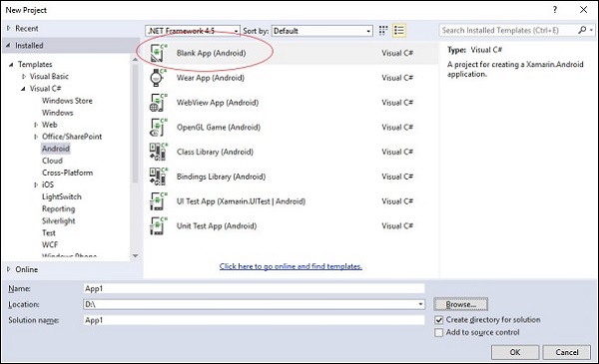The width and height of the screenshot is (599, 364).
Task: Expand the Web tree node
Action: tap(36, 125)
